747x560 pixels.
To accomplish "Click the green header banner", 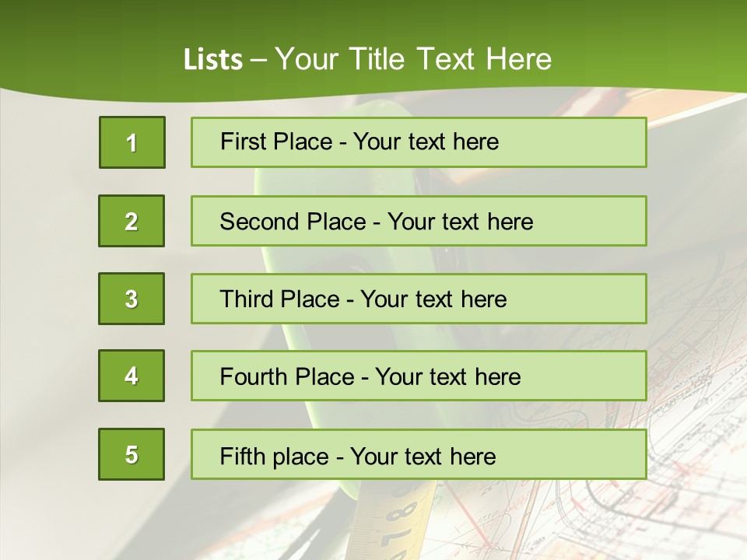I will tap(622, 39).
